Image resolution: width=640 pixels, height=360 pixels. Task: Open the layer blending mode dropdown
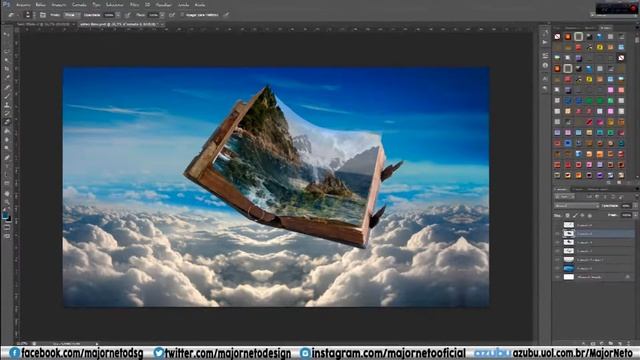[x=576, y=206]
